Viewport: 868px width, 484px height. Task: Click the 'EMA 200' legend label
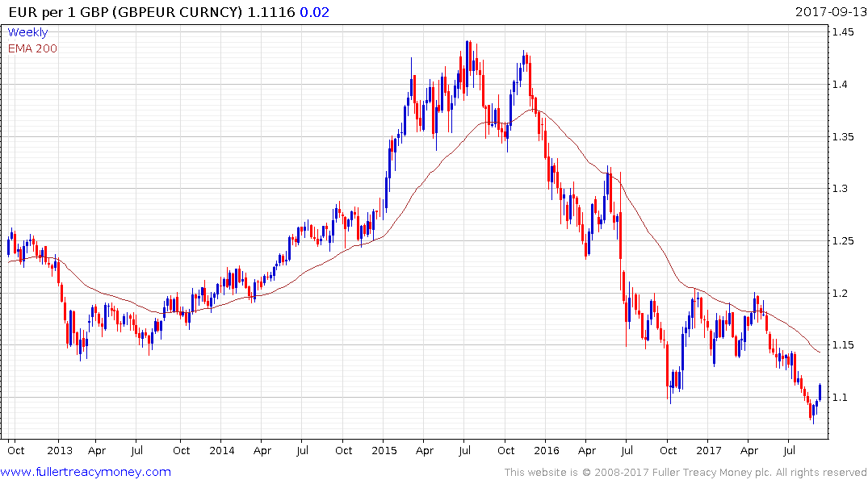32,48
